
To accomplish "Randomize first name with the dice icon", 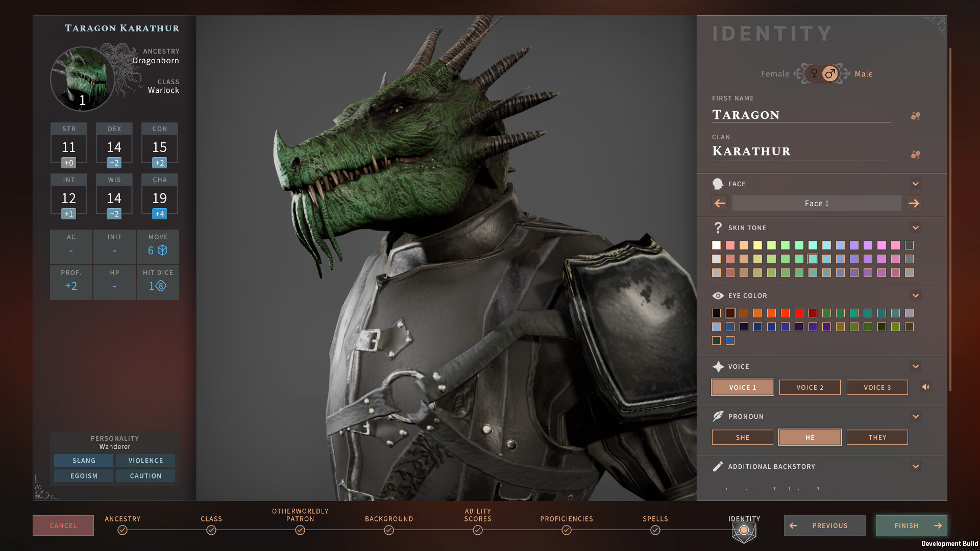I will pyautogui.click(x=915, y=116).
